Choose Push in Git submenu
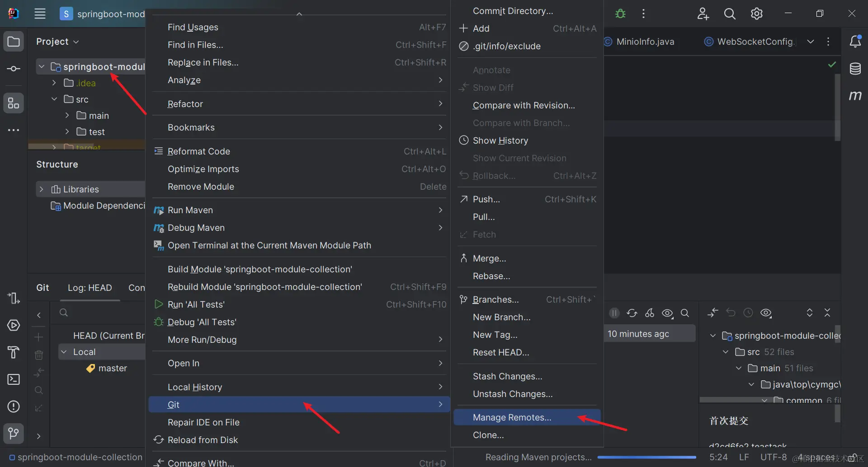The height and width of the screenshot is (467, 868). [x=527, y=199]
